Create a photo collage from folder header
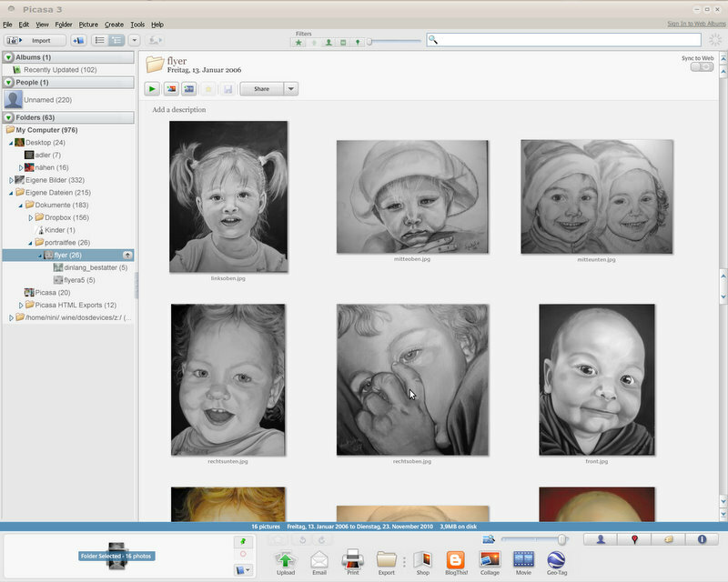The width and height of the screenshot is (728, 582). click(x=171, y=88)
